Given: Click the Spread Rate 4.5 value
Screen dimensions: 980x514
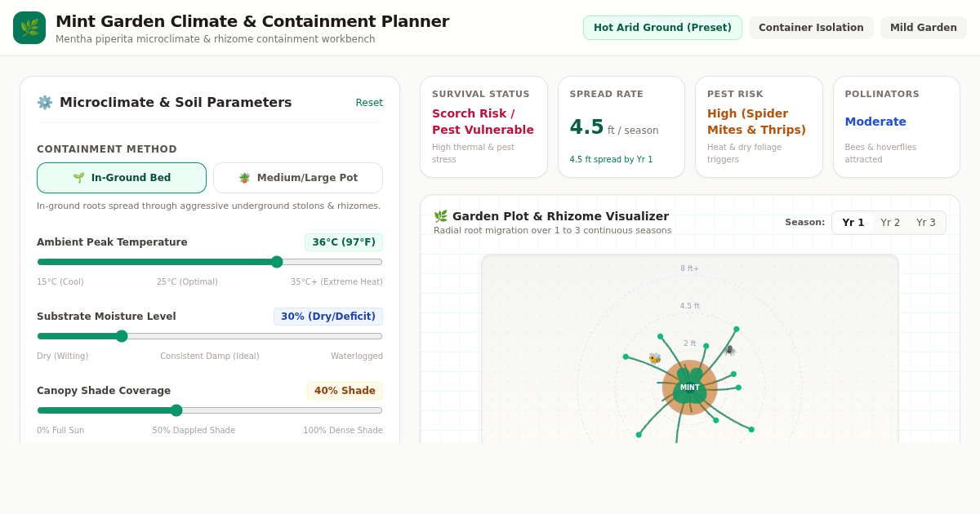Looking at the screenshot, I should 586,127.
